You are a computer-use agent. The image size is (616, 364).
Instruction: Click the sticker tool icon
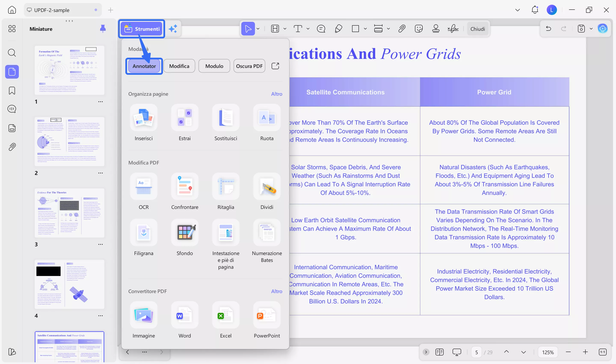pyautogui.click(x=419, y=29)
